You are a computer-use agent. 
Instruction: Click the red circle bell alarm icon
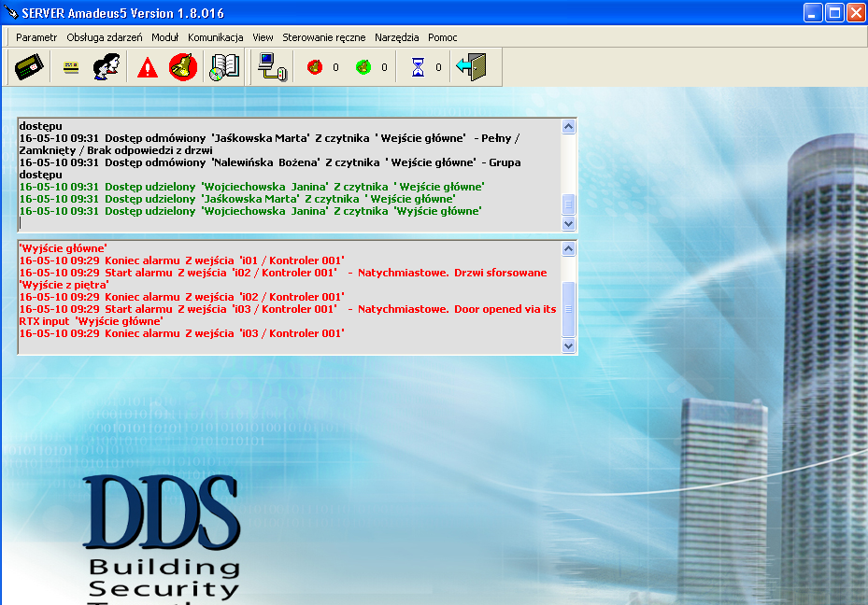point(183,67)
